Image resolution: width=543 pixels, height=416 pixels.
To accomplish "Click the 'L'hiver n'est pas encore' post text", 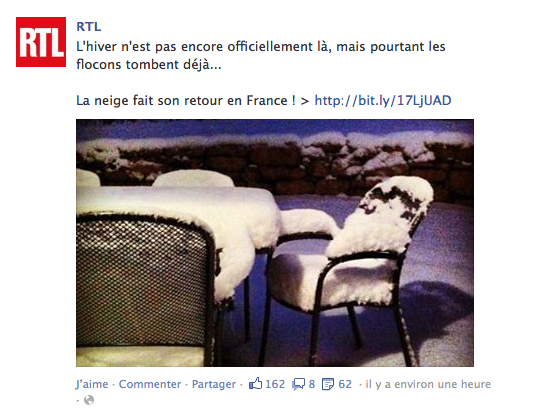I will click(260, 55).
